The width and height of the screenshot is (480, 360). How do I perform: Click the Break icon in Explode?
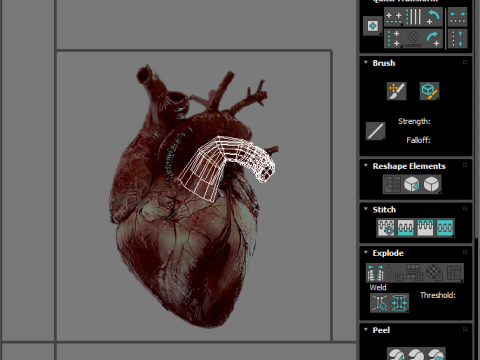coord(376,273)
